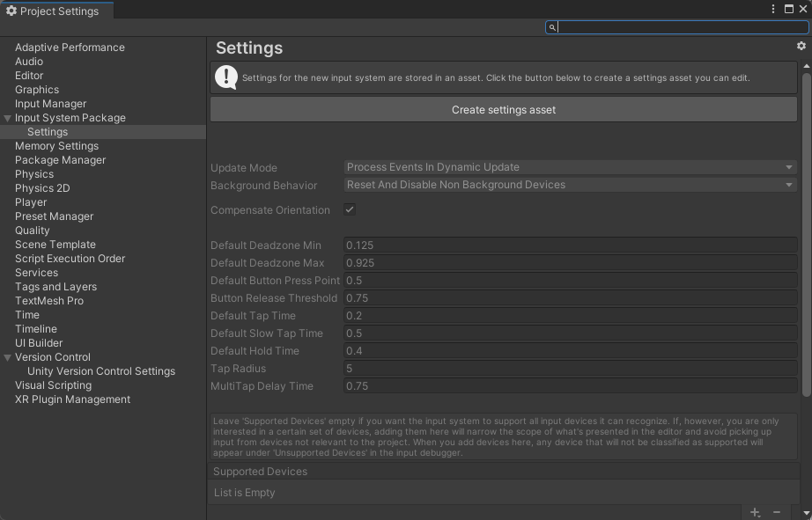Click the search magnifier icon

pos(552,26)
